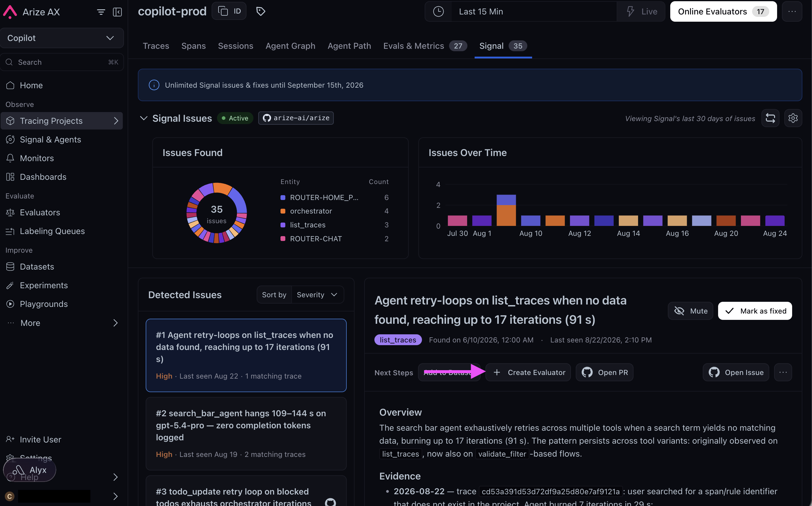This screenshot has width=812, height=506.
Task: Click Open PR
Action: click(604, 373)
